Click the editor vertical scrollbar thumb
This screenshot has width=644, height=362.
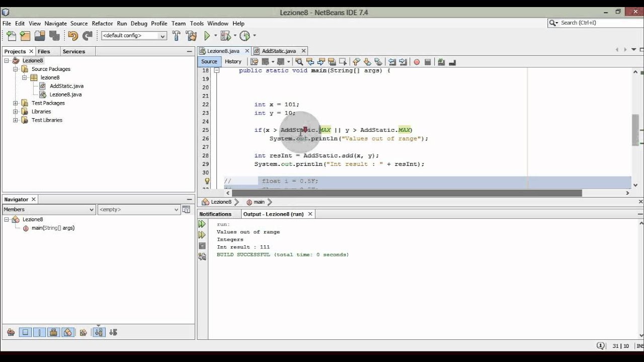coord(635,130)
